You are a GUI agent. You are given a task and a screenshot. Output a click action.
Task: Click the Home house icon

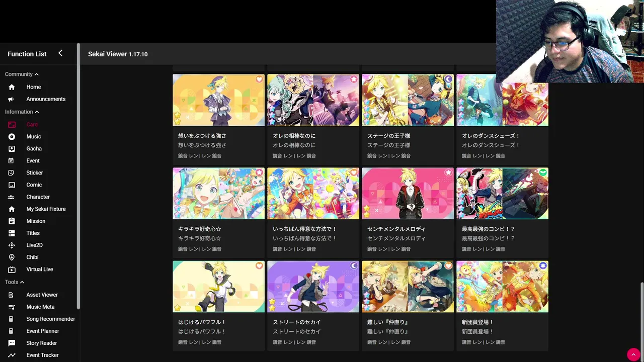pyautogui.click(x=12, y=87)
